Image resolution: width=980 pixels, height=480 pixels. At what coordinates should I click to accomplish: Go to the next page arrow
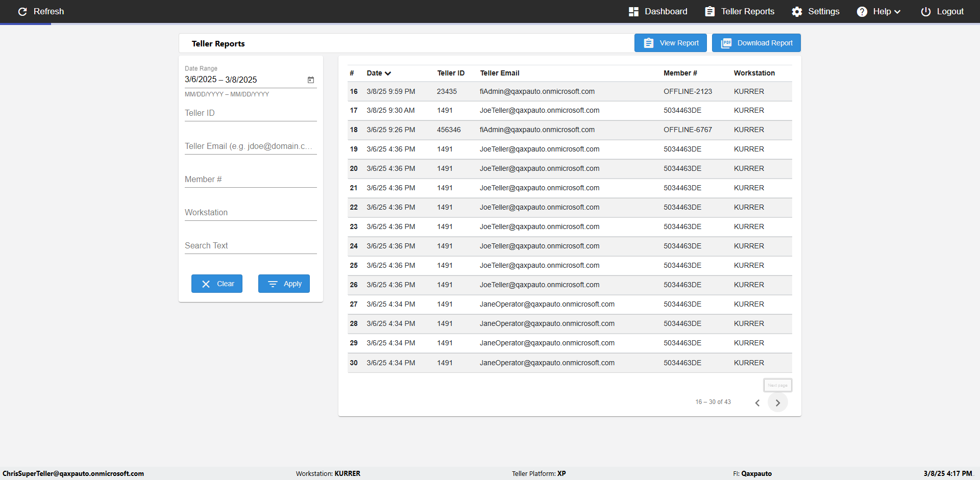click(x=778, y=403)
